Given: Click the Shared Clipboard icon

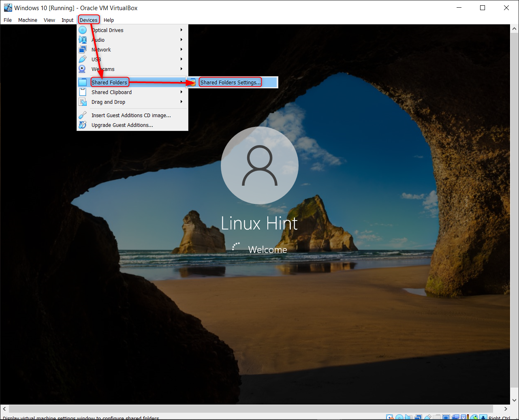Looking at the screenshot, I should click(x=83, y=92).
